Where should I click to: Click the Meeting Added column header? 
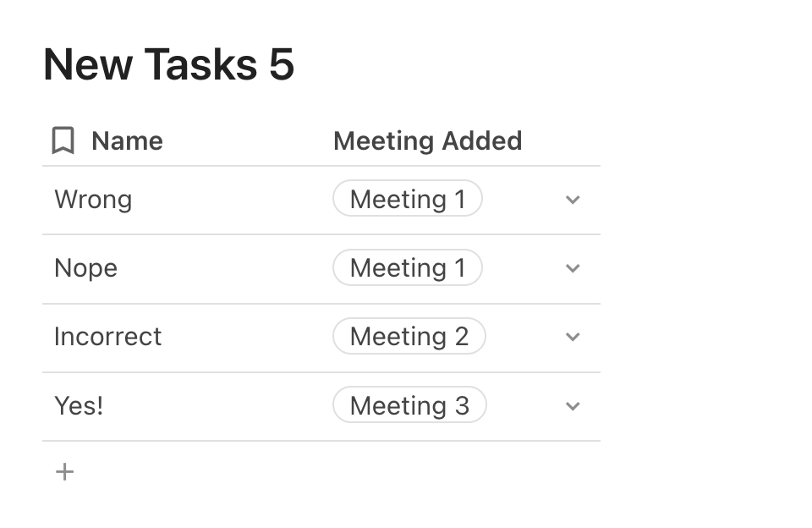click(427, 140)
